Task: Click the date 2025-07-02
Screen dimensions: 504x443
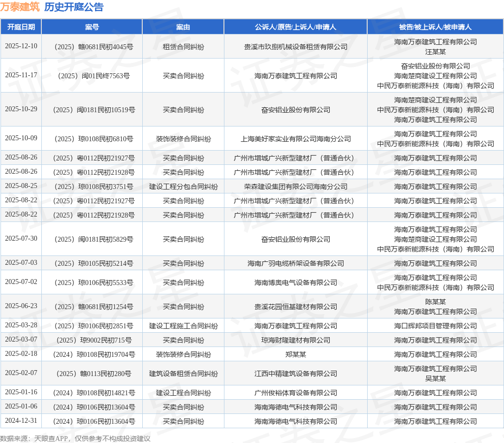Action: pyautogui.click(x=21, y=282)
